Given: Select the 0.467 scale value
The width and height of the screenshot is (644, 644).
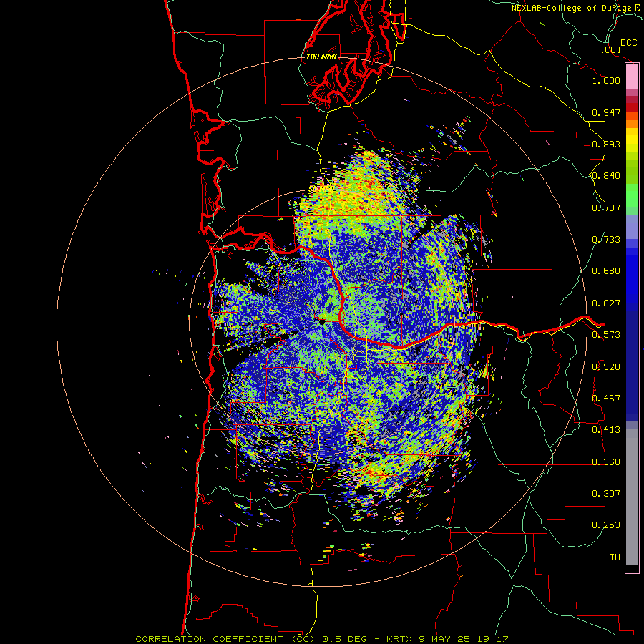Looking at the screenshot, I should pyautogui.click(x=606, y=399).
